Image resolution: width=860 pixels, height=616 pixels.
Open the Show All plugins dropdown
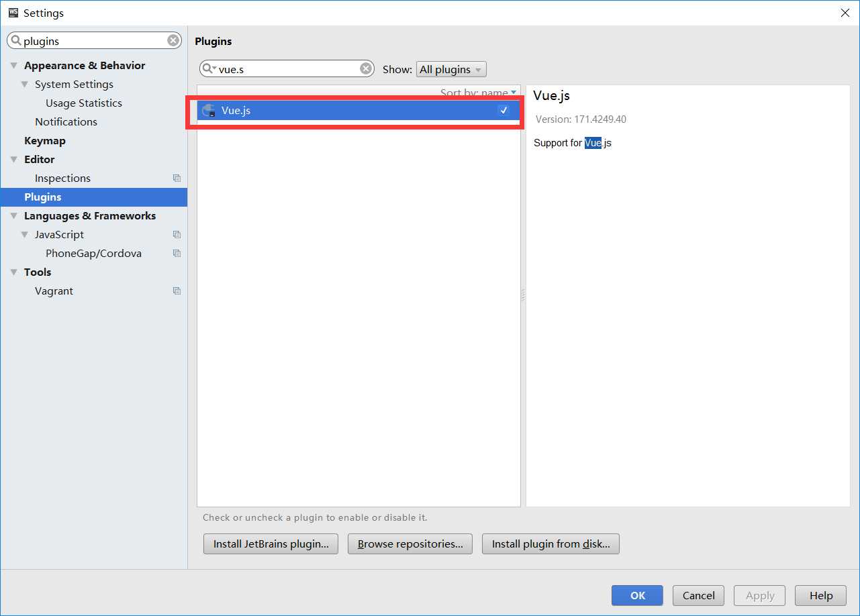451,69
